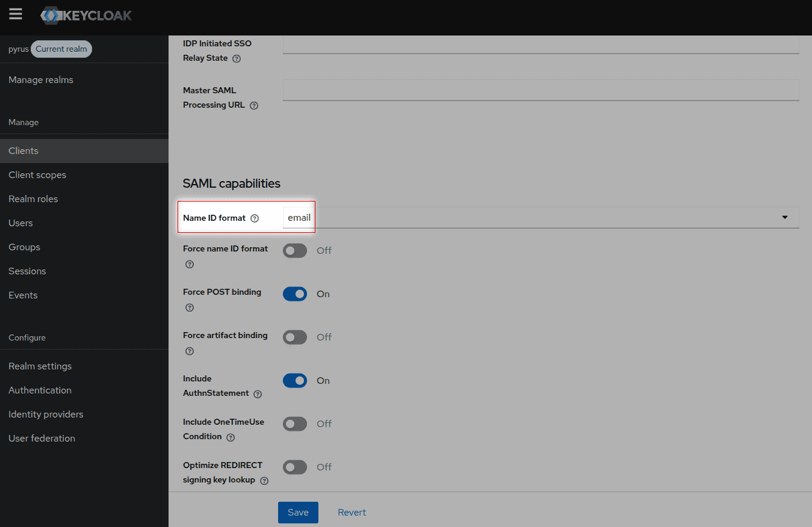The image size is (812, 527).
Task: Click the Current realm badge for pyrus
Action: pyautogui.click(x=61, y=49)
